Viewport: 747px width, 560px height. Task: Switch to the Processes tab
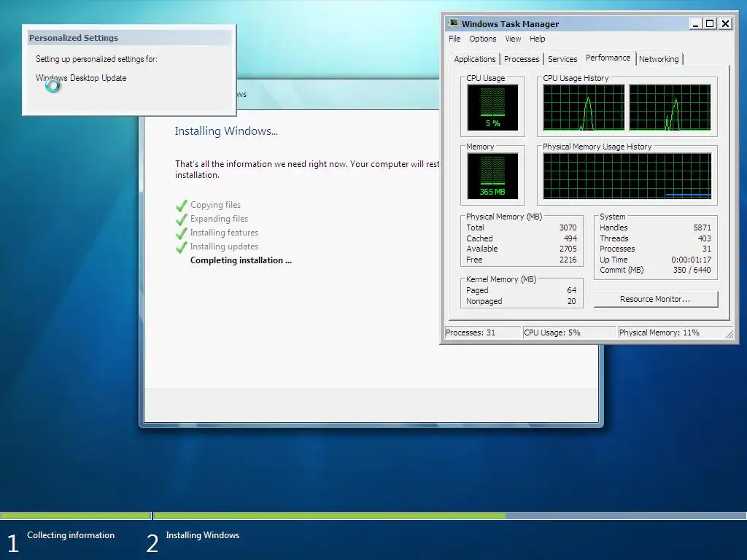522,59
